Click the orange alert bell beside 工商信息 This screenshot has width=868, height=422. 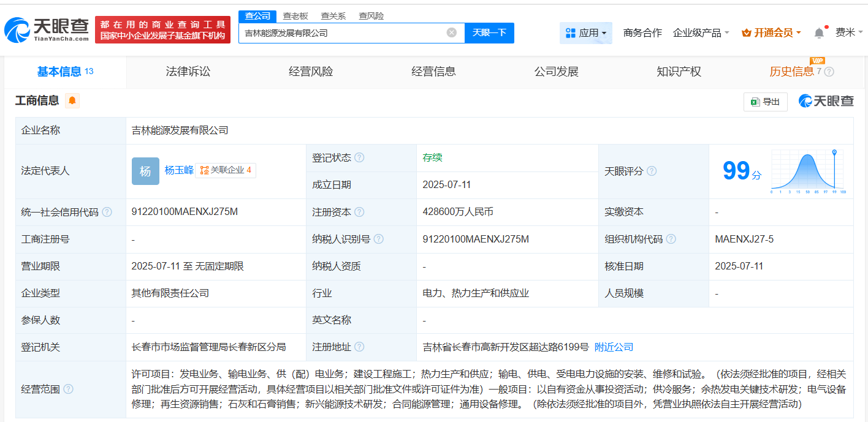[72, 101]
